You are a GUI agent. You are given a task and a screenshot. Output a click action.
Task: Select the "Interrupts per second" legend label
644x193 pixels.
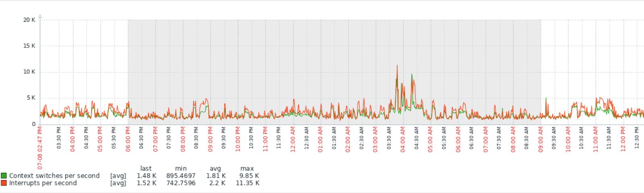tap(43, 183)
